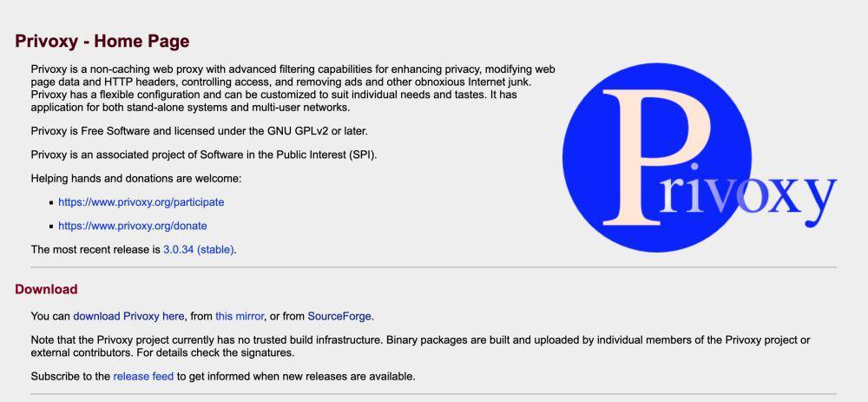Click the red 'Download' section heading
Image resolution: width=868 pixels, height=402 pixels.
point(46,289)
